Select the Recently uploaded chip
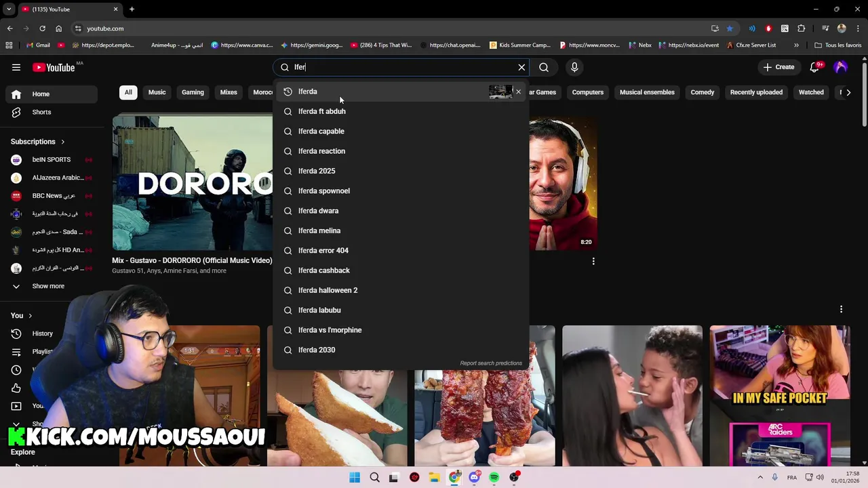Screen dimensions: 868x488 click(756, 92)
